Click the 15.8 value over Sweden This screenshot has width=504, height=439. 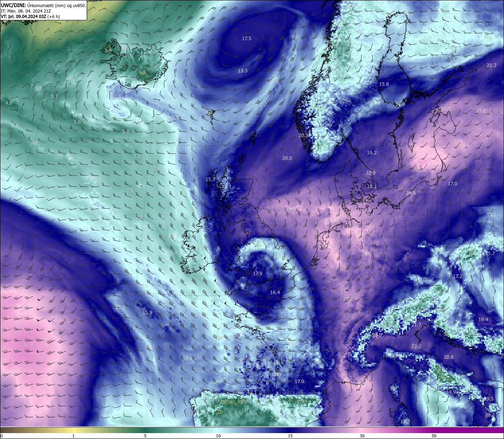[384, 84]
